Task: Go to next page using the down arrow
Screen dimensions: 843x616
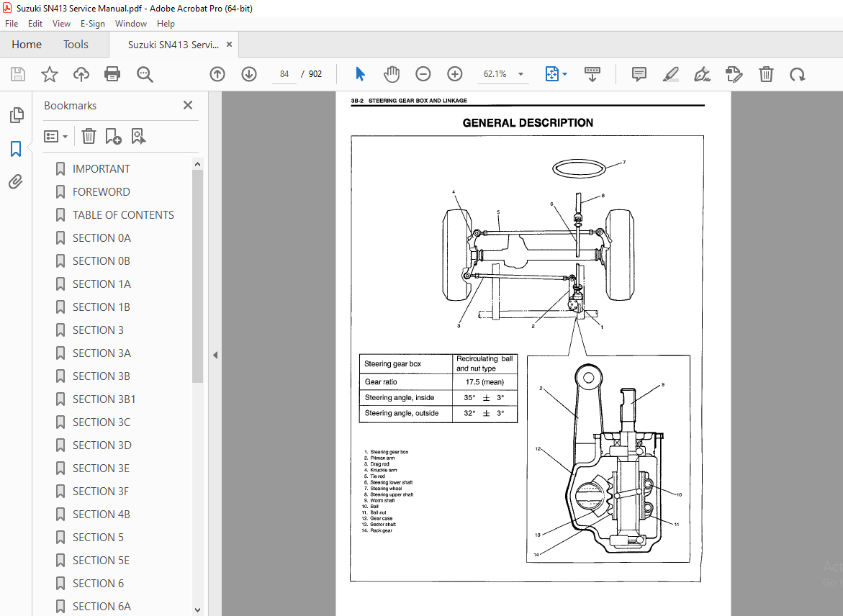Action: tap(249, 74)
